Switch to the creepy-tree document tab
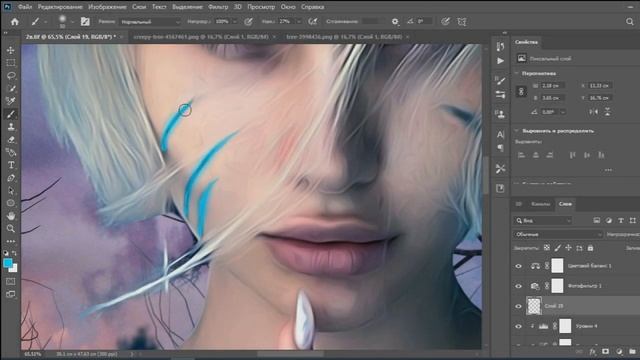This screenshot has height=360, width=640. (x=200, y=37)
